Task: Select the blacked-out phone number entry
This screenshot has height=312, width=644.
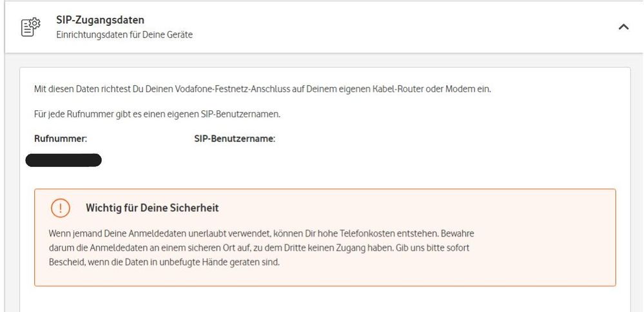Action: (x=63, y=161)
